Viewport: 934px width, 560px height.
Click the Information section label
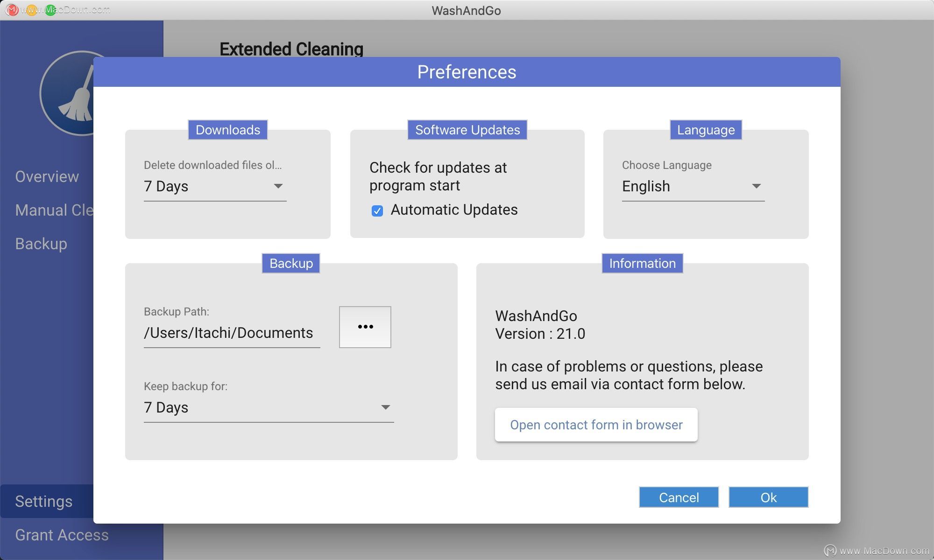pyautogui.click(x=642, y=263)
